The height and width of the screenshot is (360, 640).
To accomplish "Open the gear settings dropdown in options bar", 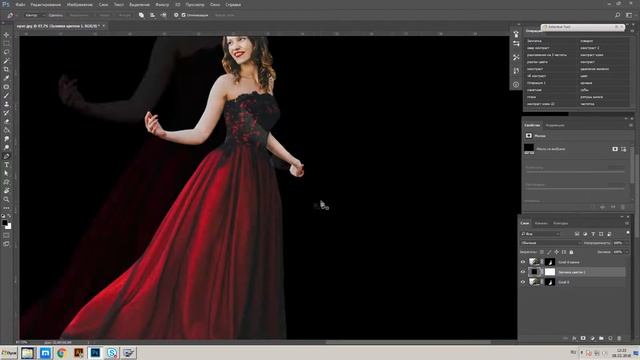I will (176, 15).
